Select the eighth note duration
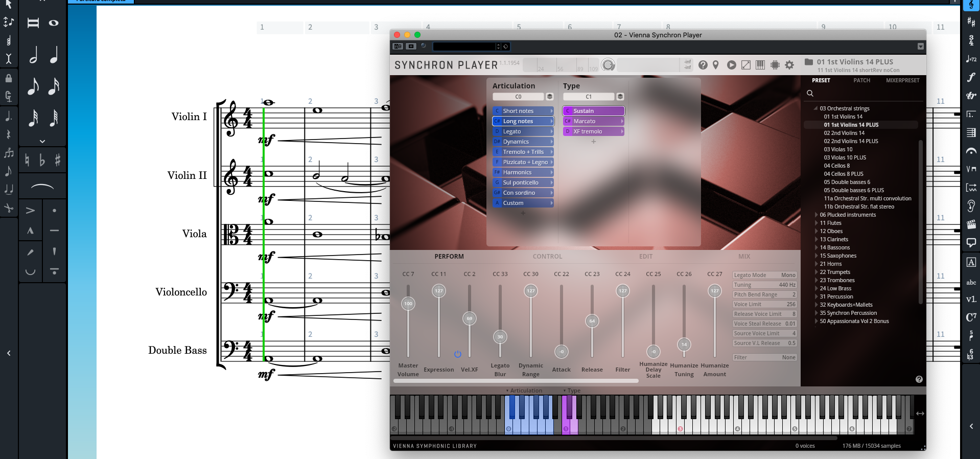Viewport: 980px width, 459px height. click(x=33, y=86)
